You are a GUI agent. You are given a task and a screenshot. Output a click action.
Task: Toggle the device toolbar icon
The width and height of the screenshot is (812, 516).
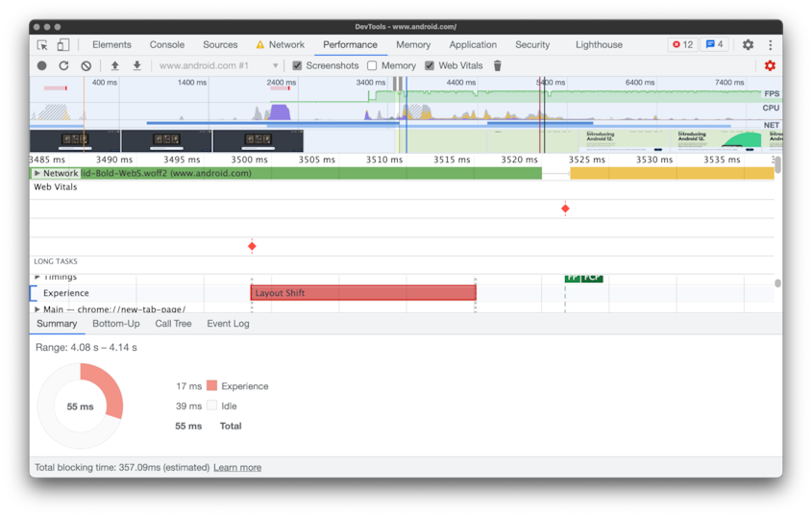(63, 45)
